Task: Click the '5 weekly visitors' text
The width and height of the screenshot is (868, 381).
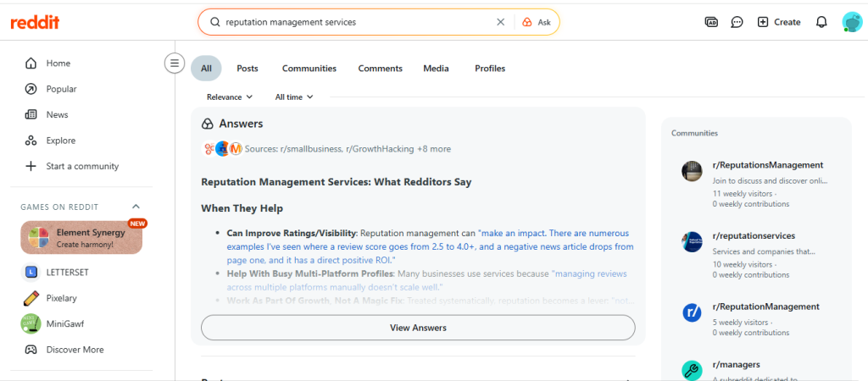Action: (x=740, y=323)
